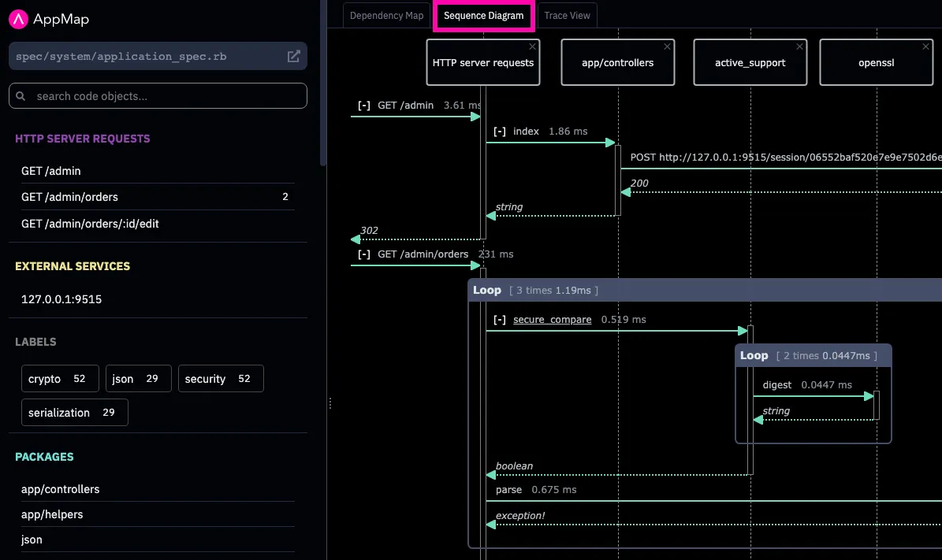Open application_spec.rb in external view icon
The width and height of the screenshot is (942, 560).
click(293, 57)
